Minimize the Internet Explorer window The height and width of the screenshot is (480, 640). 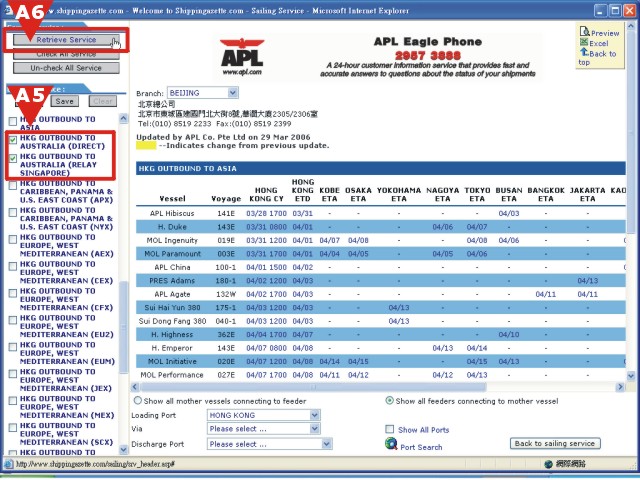[x=600, y=11]
